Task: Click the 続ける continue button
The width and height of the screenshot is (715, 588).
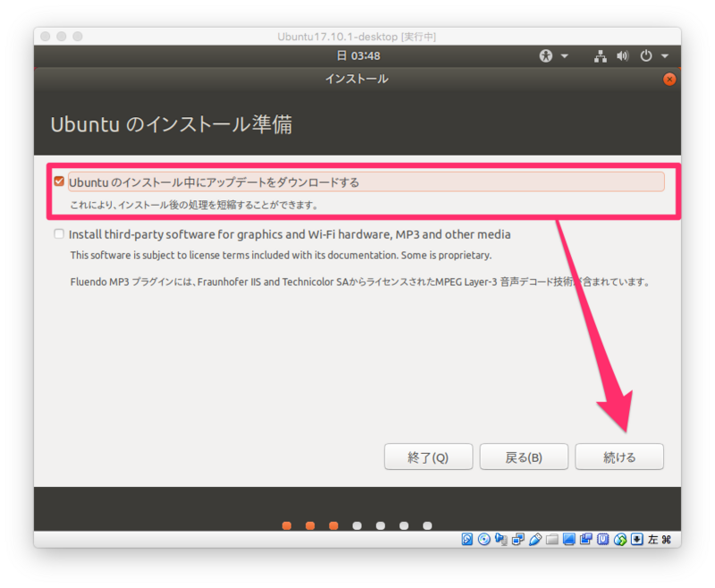Action: 618,457
